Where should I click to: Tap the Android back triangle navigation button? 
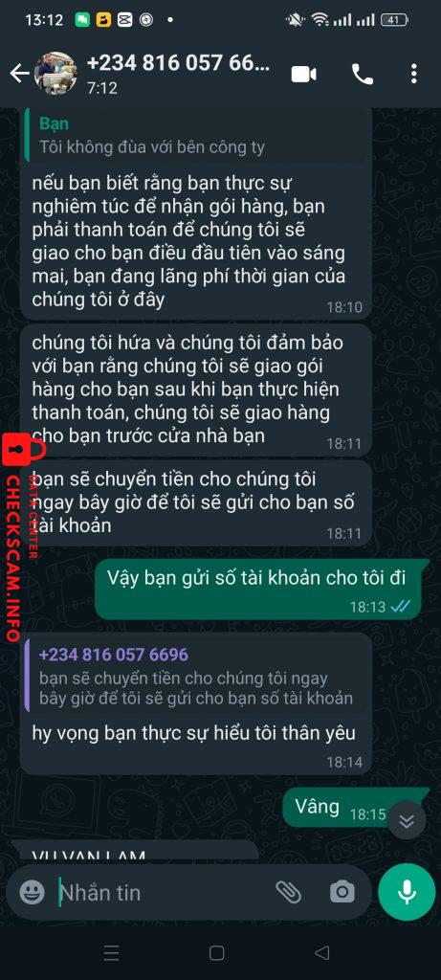[x=322, y=952]
